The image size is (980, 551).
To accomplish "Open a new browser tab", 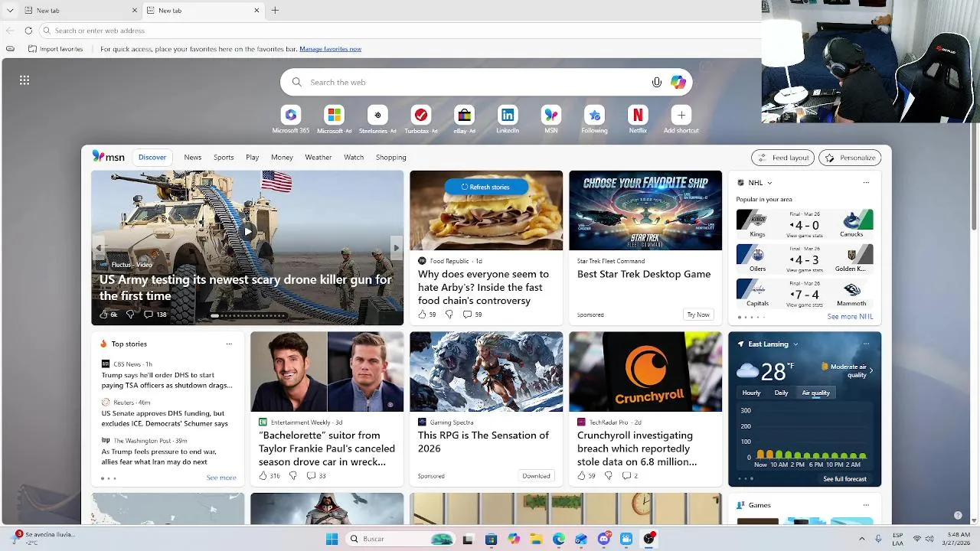I will coord(275,10).
